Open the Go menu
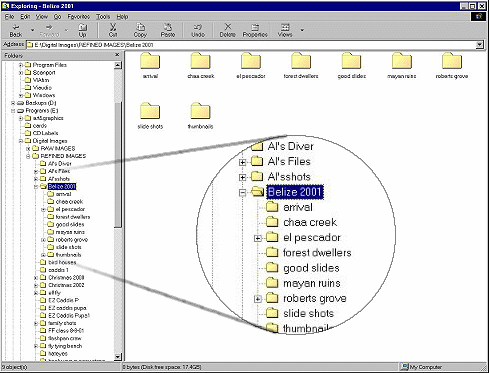Screen dimensions: 489x373 (x=58, y=16)
